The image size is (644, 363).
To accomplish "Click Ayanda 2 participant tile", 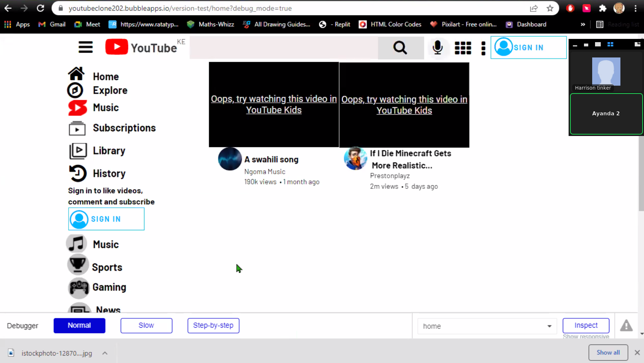I will [606, 114].
